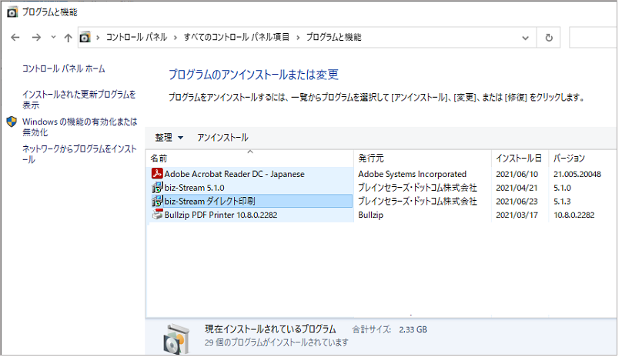
Task: Sort by インストール日 column header
Action: (x=518, y=158)
